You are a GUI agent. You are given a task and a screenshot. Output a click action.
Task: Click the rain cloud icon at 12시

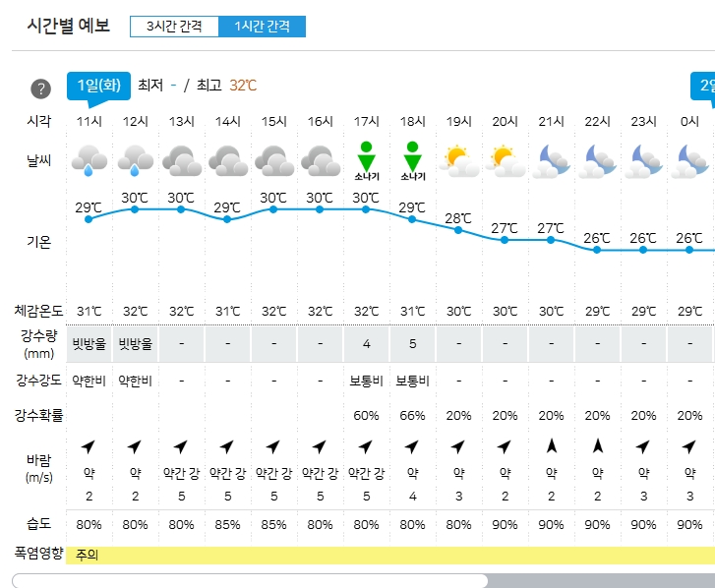point(135,159)
